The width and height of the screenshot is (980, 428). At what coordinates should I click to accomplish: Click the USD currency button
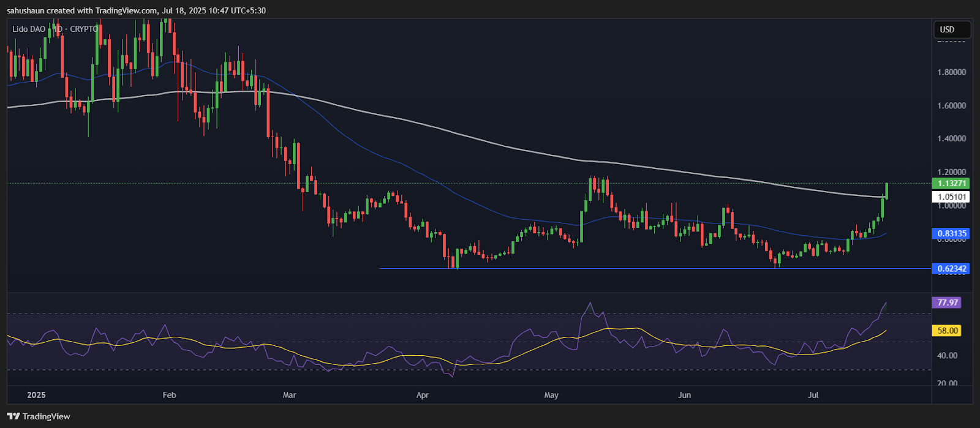point(952,29)
